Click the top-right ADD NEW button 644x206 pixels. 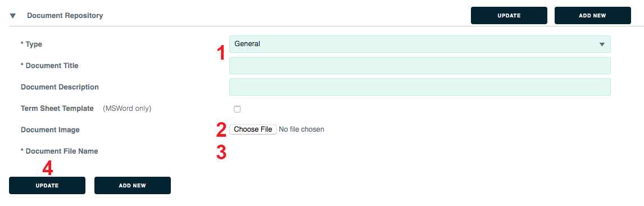pos(593,16)
